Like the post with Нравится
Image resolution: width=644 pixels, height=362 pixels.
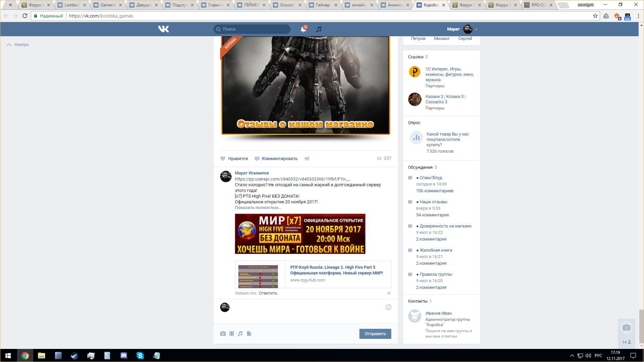(x=234, y=159)
